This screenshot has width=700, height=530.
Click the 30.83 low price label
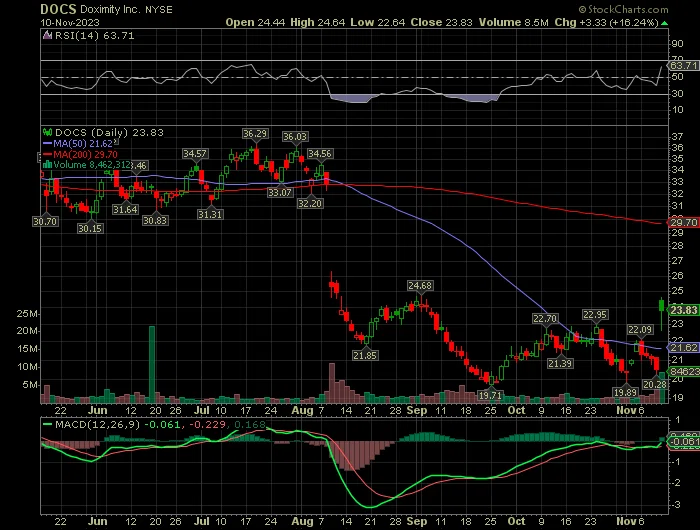pyautogui.click(x=155, y=220)
